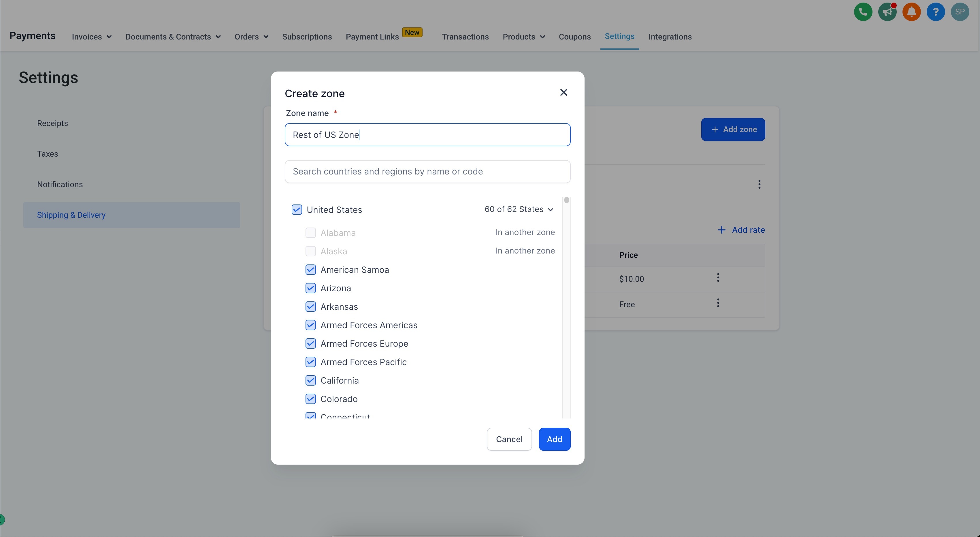Toggle the Armed Forces Europe checkbox
The width and height of the screenshot is (980, 537).
(x=310, y=344)
